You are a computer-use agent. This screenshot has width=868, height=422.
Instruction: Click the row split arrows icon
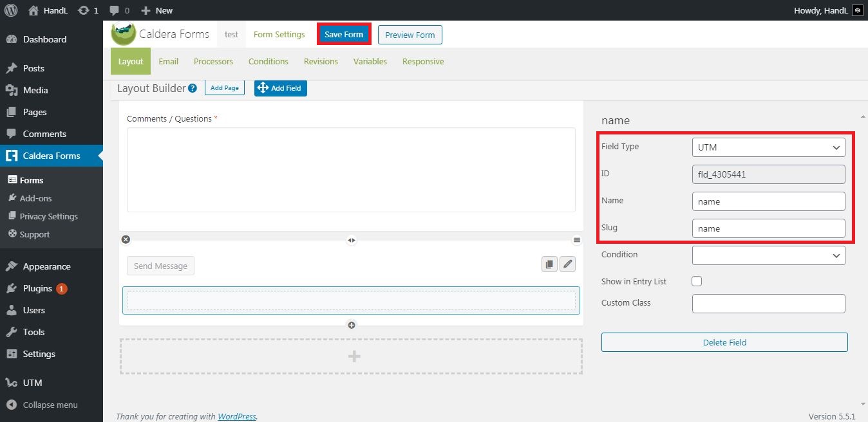coord(351,240)
